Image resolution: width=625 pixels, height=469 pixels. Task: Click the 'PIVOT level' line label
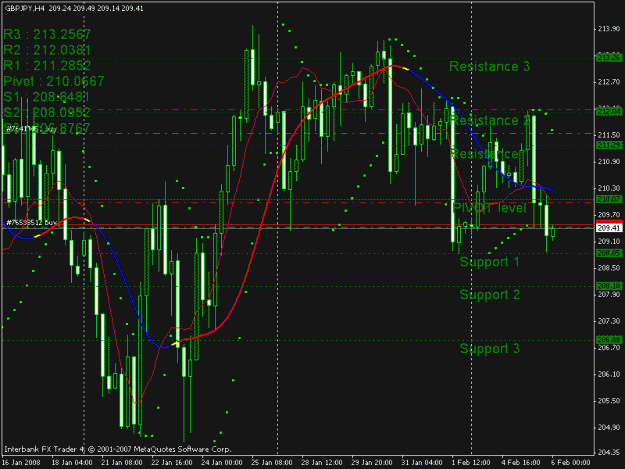(489, 208)
